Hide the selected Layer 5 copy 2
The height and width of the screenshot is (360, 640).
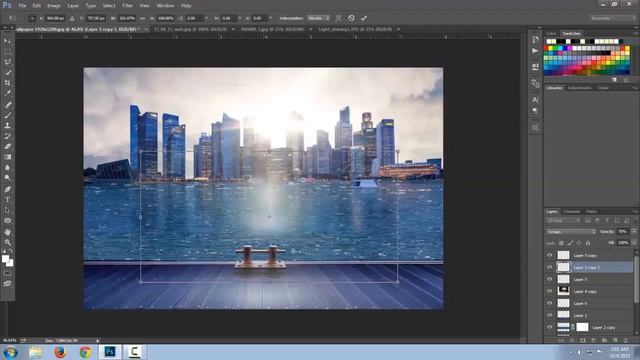[x=549, y=267]
